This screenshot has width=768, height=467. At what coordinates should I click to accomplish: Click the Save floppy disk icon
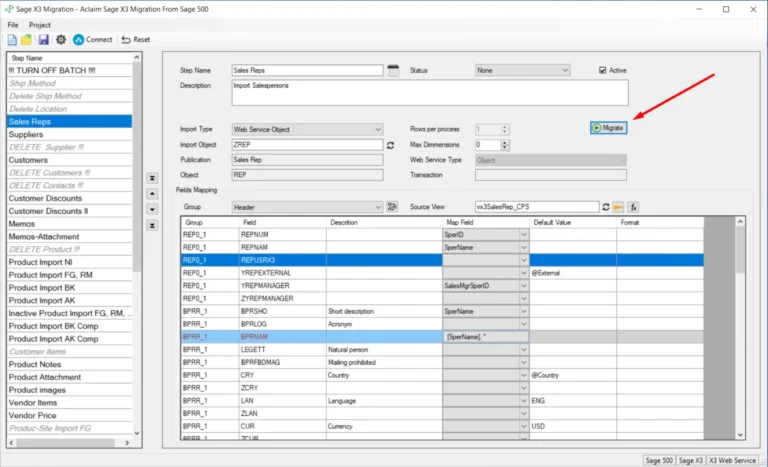click(x=43, y=40)
